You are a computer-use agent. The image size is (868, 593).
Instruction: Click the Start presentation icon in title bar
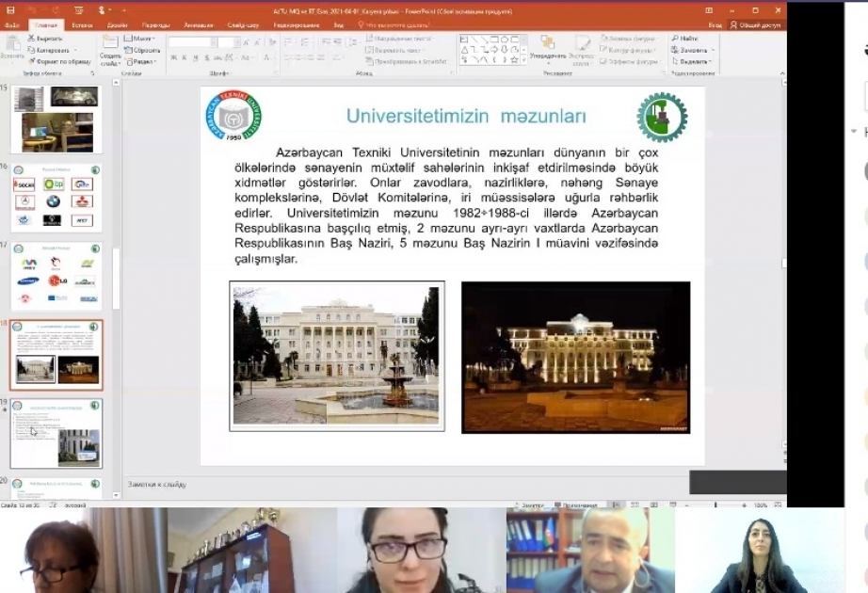coord(79,10)
